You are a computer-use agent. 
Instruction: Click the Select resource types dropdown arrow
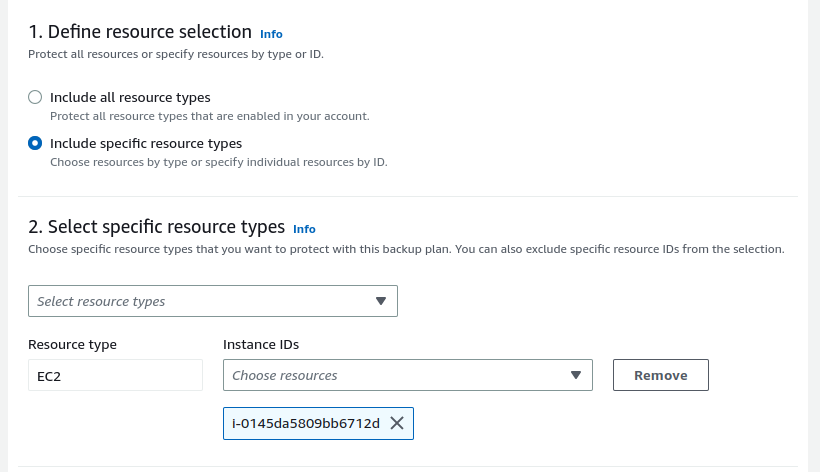[x=380, y=301]
